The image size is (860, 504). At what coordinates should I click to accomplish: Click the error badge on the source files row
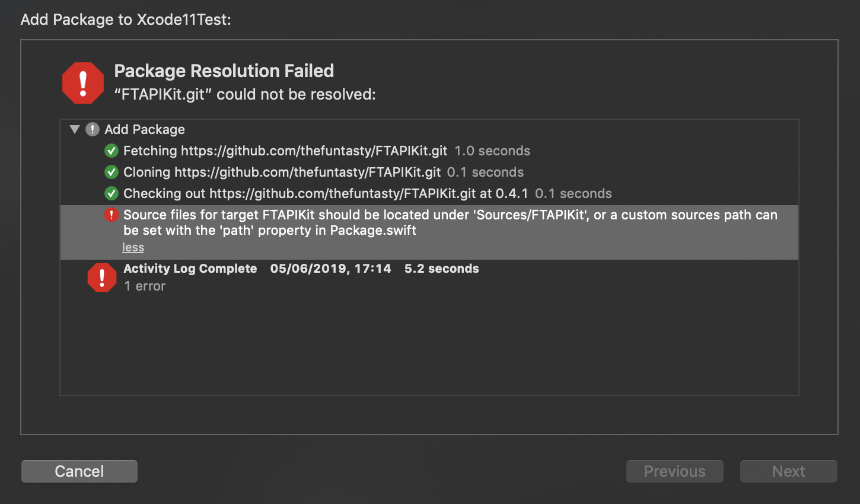pos(112,215)
